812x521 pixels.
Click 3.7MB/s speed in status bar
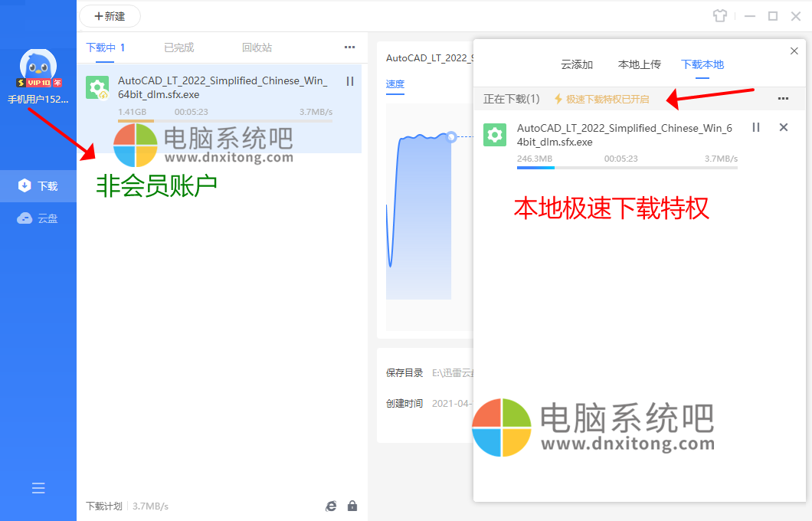tap(150, 506)
